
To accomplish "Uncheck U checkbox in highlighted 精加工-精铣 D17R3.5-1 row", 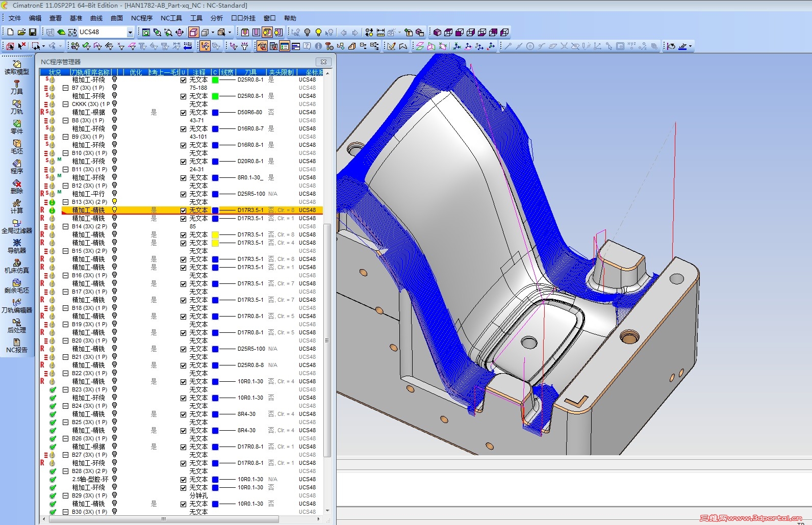I will coord(183,210).
